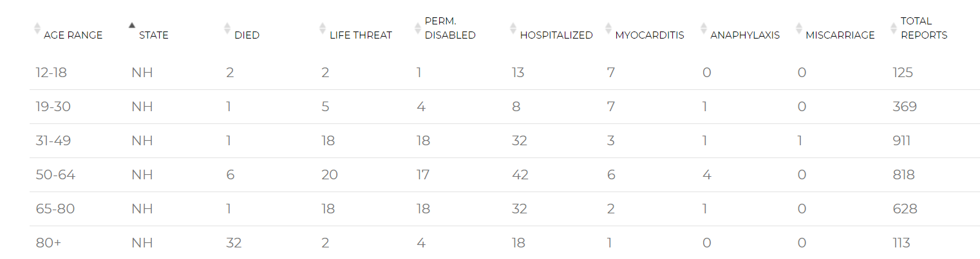This screenshot has height=259, width=980.
Task: Click sort arrows beside Hospitalized
Action: point(513,28)
